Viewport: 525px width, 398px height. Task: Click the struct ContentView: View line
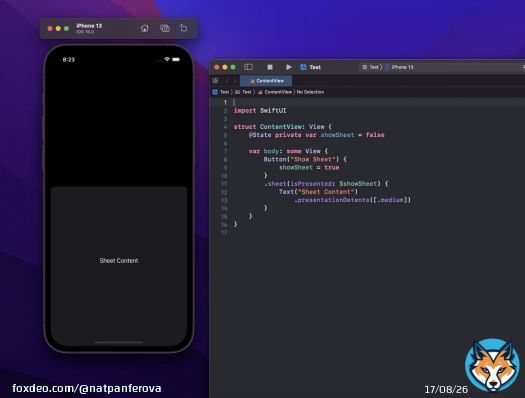pyautogui.click(x=282, y=127)
